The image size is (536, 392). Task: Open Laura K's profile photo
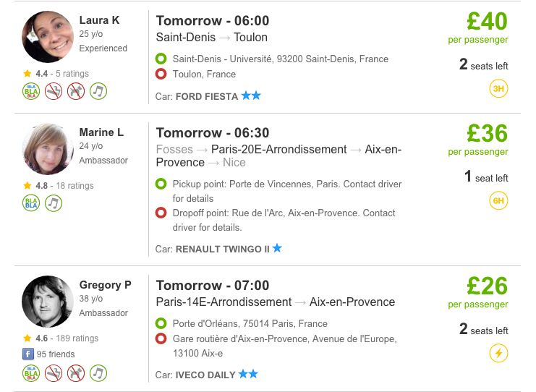pyautogui.click(x=48, y=37)
